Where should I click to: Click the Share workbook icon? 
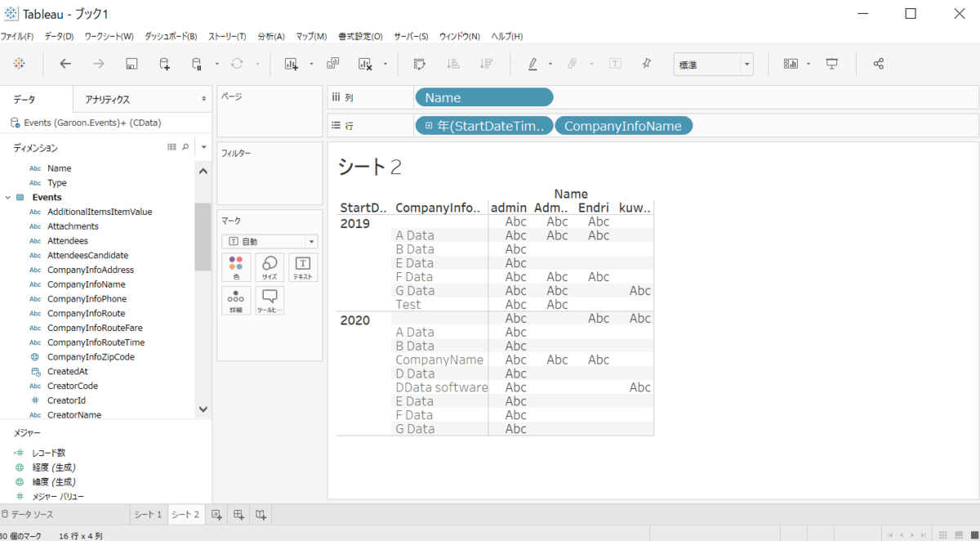tap(879, 64)
